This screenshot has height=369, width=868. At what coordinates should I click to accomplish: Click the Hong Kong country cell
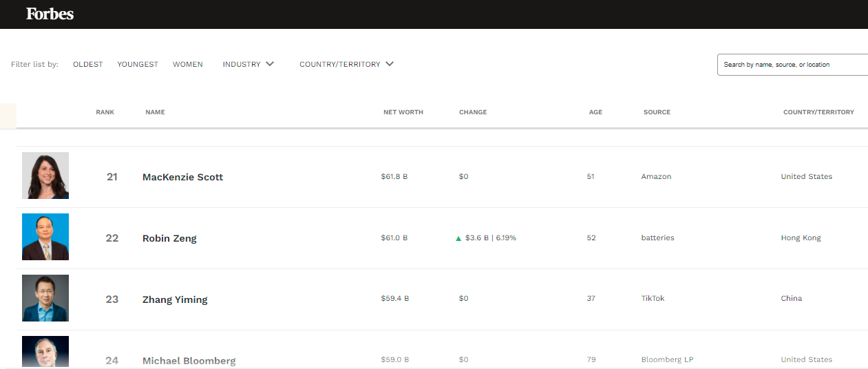point(801,238)
